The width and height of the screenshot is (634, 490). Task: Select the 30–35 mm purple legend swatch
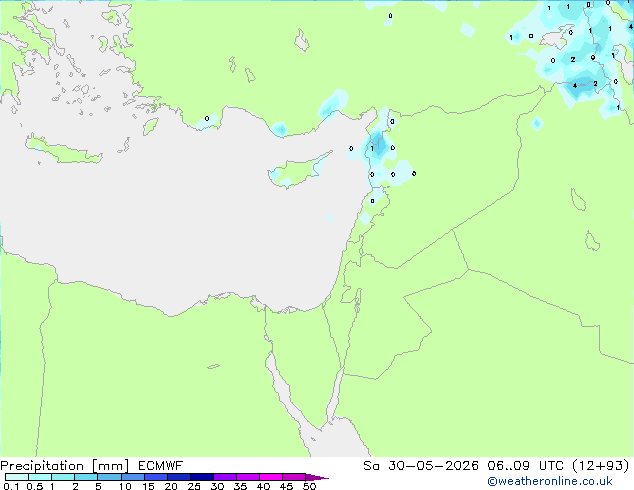[x=224, y=477]
